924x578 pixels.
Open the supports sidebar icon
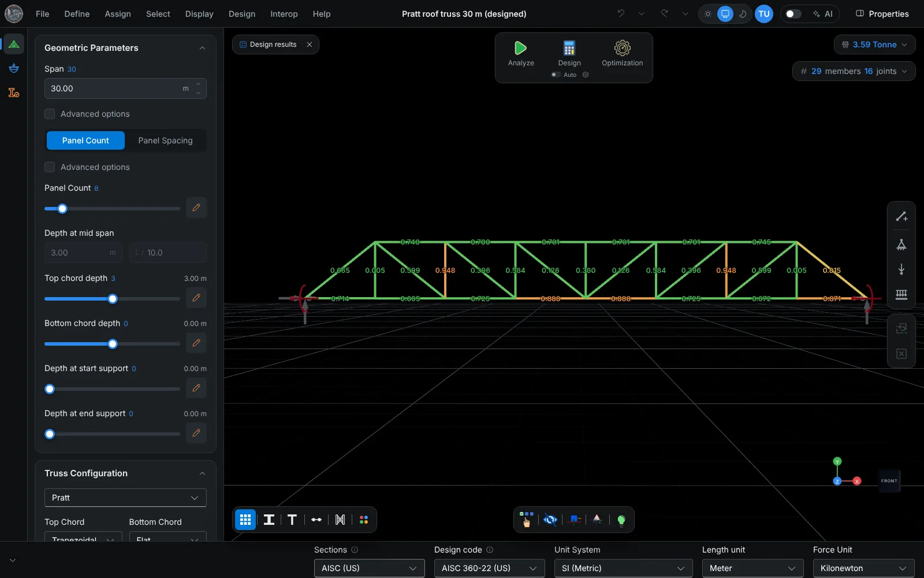(14, 68)
